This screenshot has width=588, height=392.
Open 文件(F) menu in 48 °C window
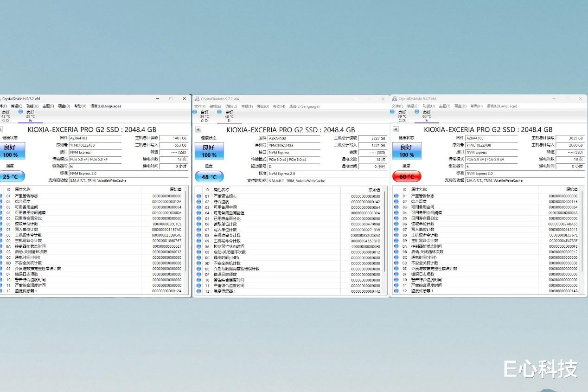coord(200,106)
